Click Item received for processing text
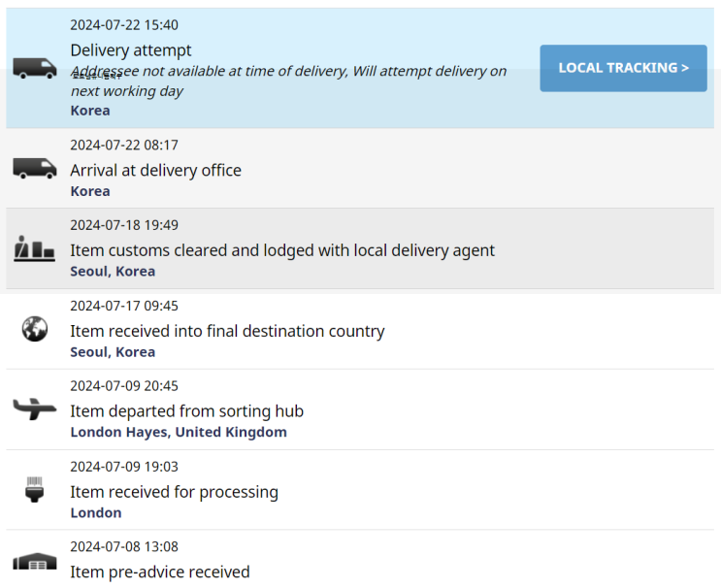This screenshot has width=721, height=588. pyautogui.click(x=174, y=492)
